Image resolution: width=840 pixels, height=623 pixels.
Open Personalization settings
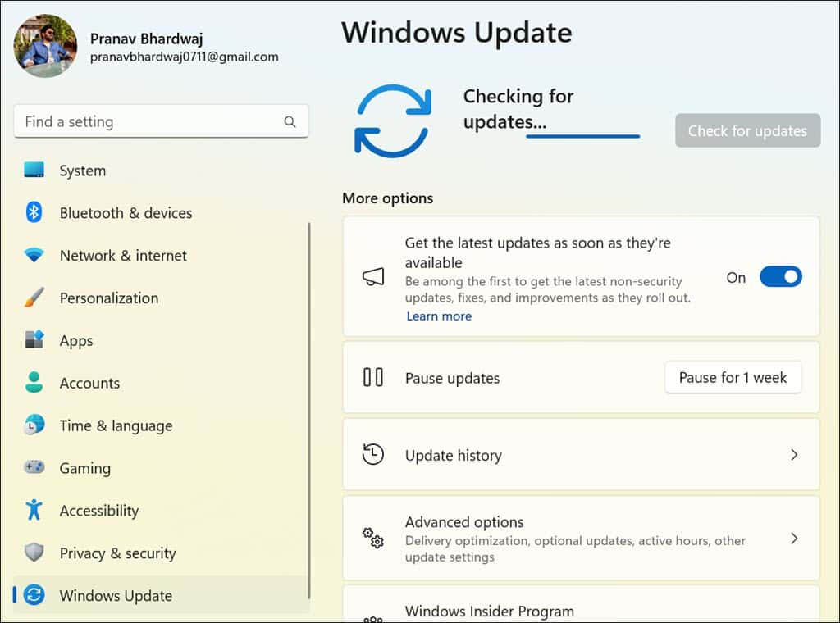pyautogui.click(x=162, y=298)
